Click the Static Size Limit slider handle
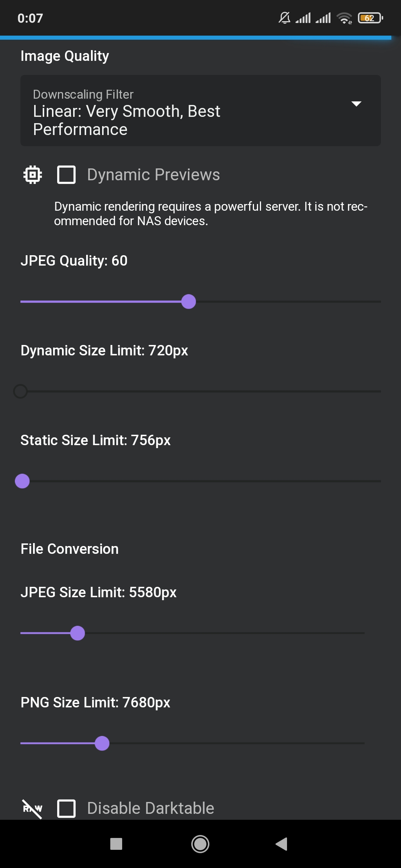 coord(23,481)
